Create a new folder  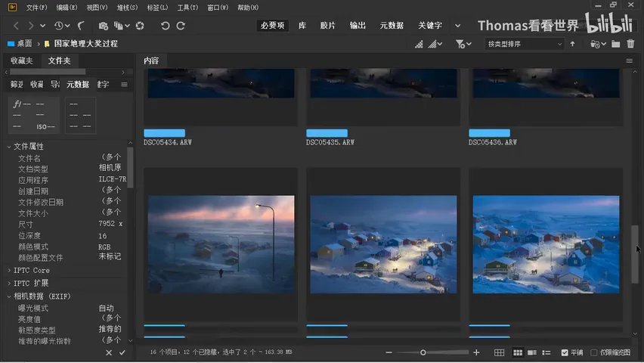point(616,44)
